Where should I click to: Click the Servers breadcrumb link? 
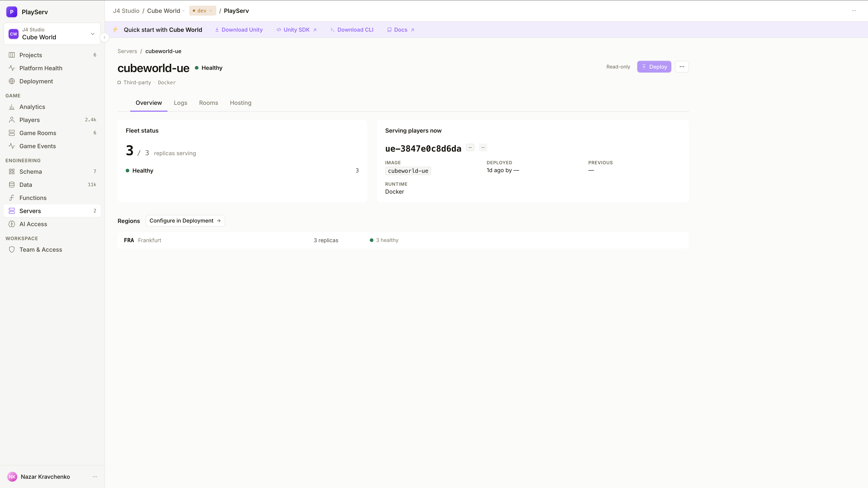tap(127, 51)
